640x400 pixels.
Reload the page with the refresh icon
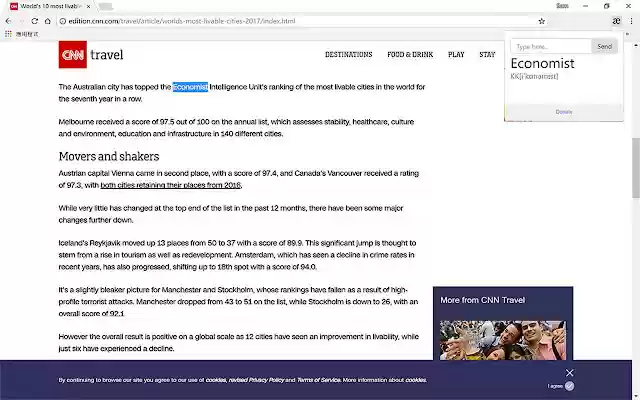click(x=35, y=21)
